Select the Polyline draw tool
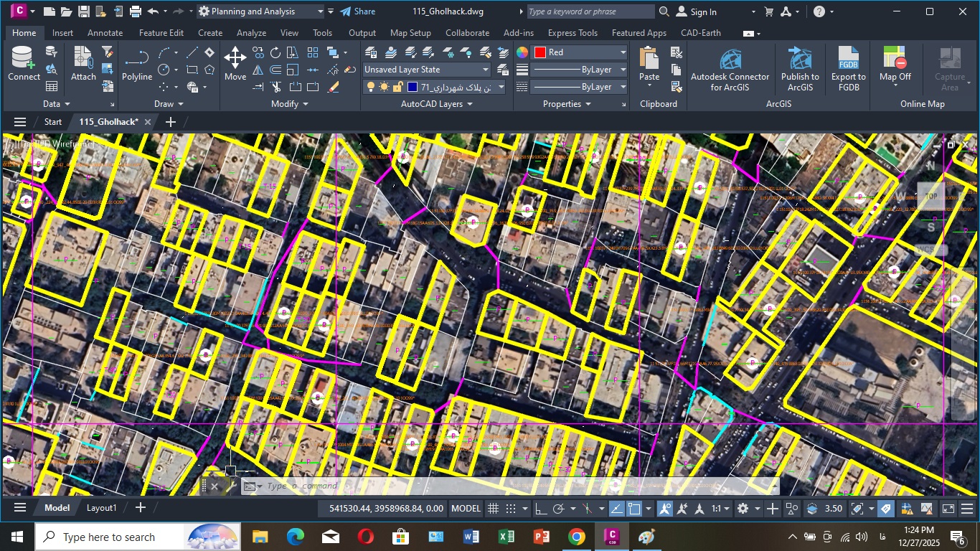The image size is (980, 551). [136, 64]
